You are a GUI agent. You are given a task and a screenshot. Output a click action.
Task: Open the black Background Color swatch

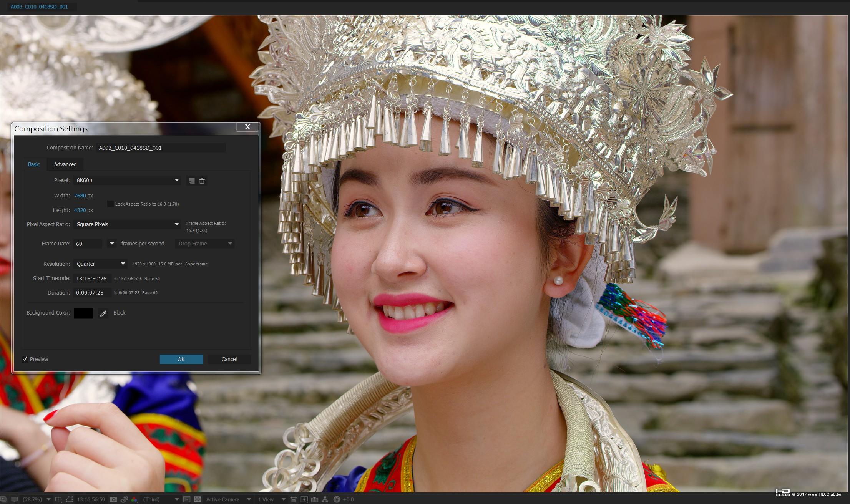click(83, 313)
